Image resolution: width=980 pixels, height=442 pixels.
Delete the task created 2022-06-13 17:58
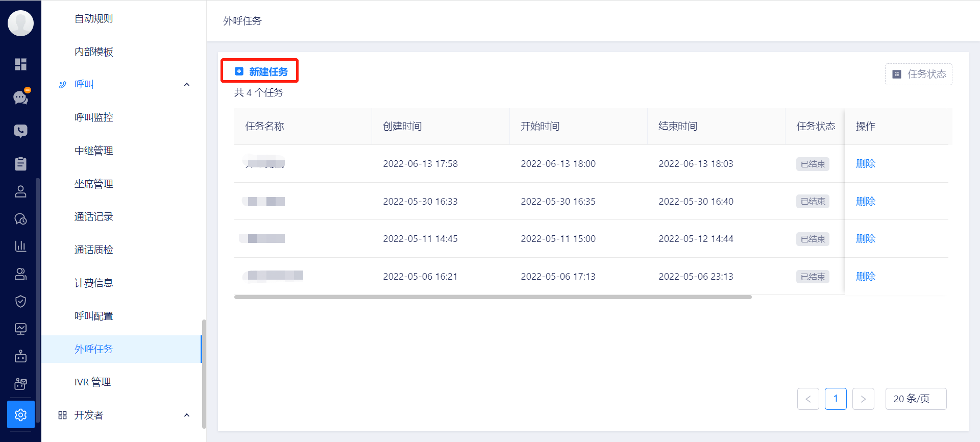(x=866, y=164)
